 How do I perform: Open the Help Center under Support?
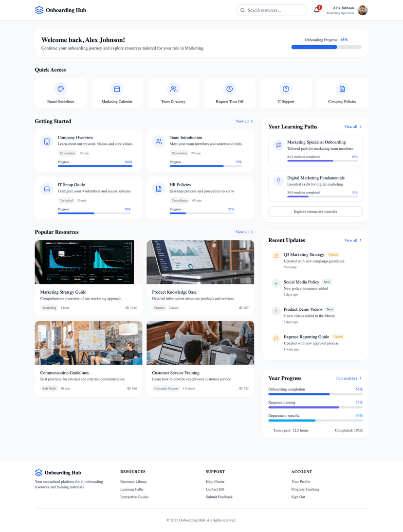coord(215,481)
